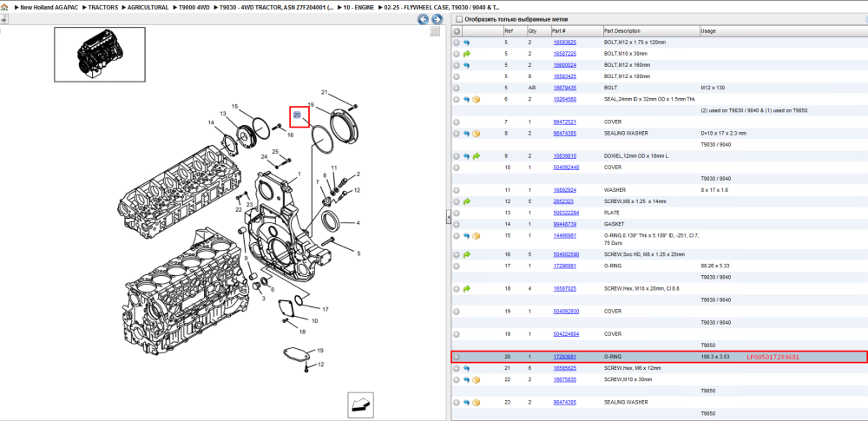868x421 pixels.
Task: Click the green arrow icon for SCREW 16587025
Action: click(466, 288)
